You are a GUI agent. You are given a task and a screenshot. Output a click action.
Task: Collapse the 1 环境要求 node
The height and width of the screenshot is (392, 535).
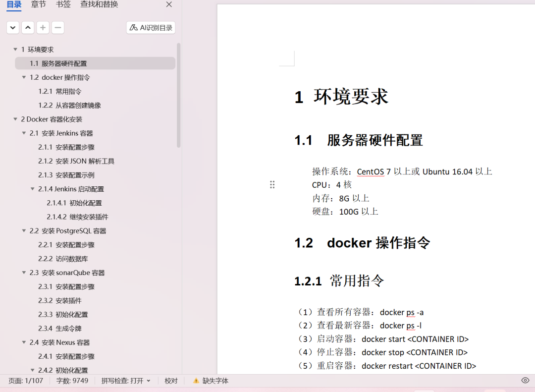pyautogui.click(x=15, y=50)
